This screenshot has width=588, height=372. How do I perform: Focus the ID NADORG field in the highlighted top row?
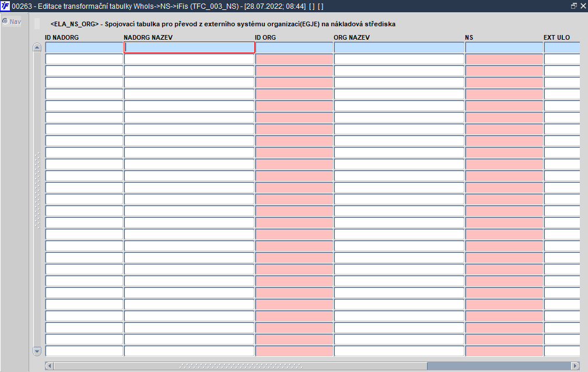84,47
